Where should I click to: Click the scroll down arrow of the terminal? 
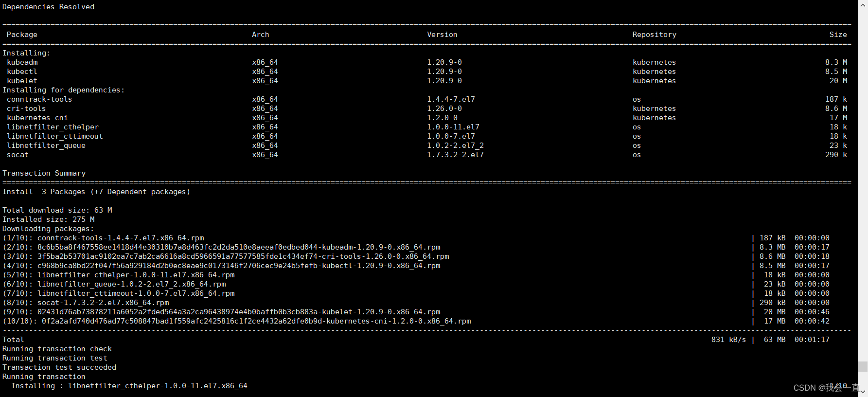coord(863,392)
